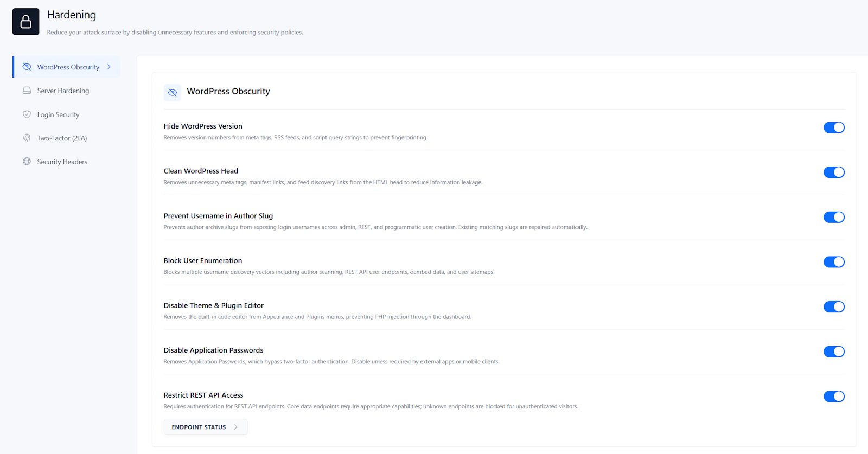Click the Hardening padlock icon in header
This screenshot has width=868, height=454.
pyautogui.click(x=25, y=22)
